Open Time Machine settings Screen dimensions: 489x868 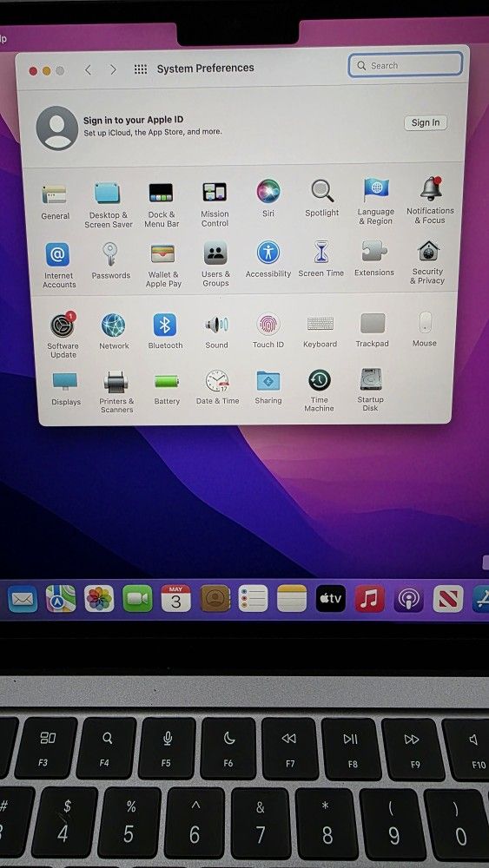(319, 380)
